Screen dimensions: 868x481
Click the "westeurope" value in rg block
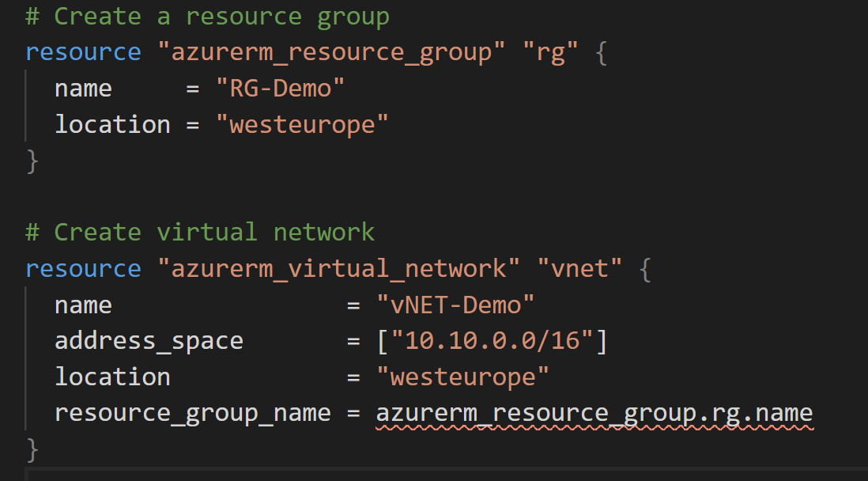pos(302,125)
